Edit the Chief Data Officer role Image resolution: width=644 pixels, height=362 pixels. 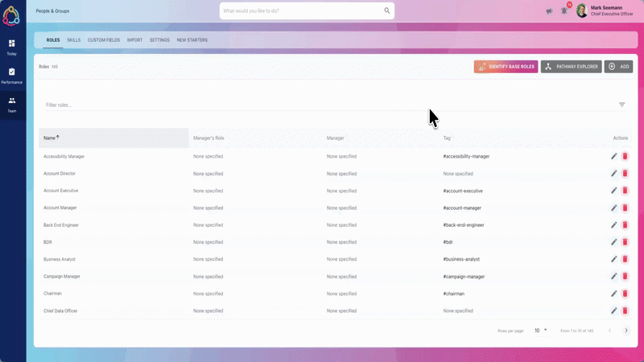(613, 311)
